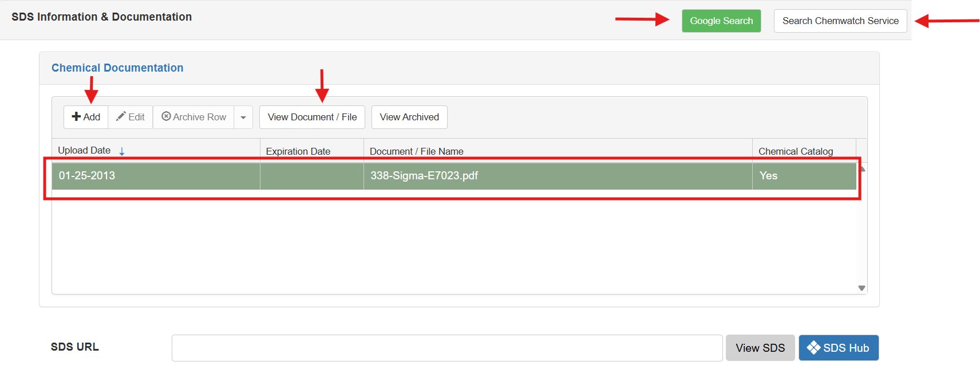Sort by Upload Date column header
Viewport: 980px width, 381px height.
click(x=84, y=150)
